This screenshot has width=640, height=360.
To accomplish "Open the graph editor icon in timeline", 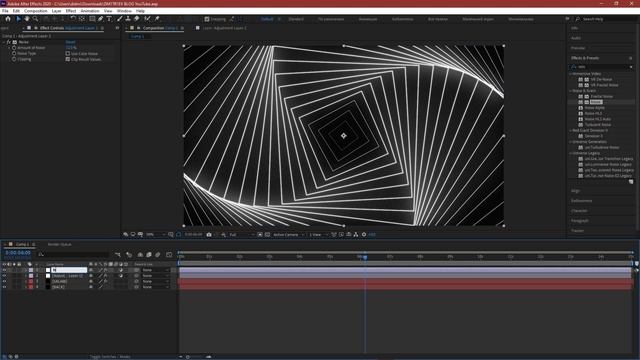I will pyautogui.click(x=169, y=255).
